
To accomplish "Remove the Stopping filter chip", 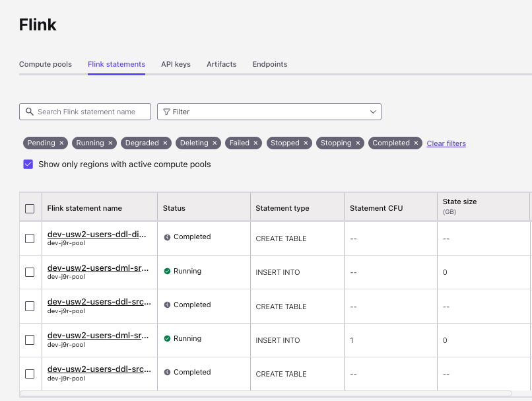I will pyautogui.click(x=358, y=143).
